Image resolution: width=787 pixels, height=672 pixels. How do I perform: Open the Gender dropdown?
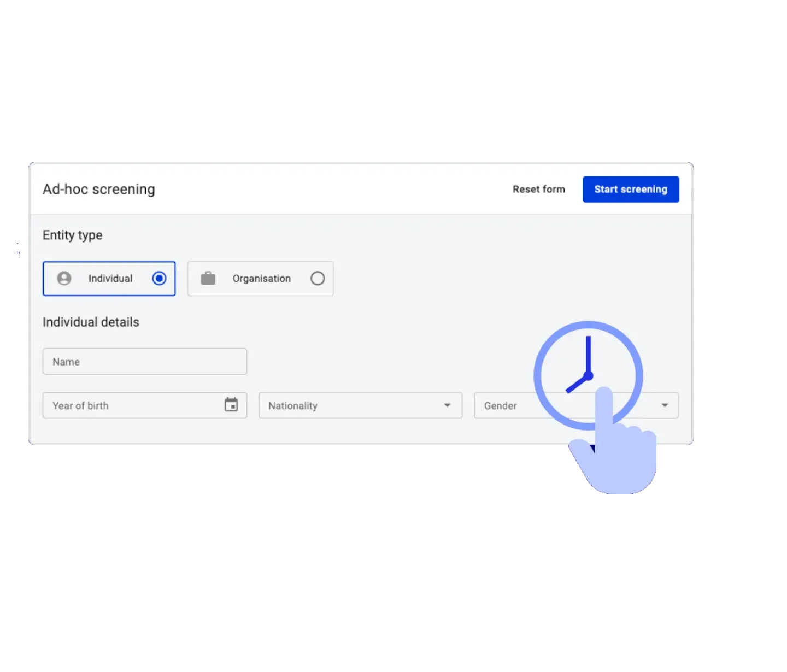576,405
